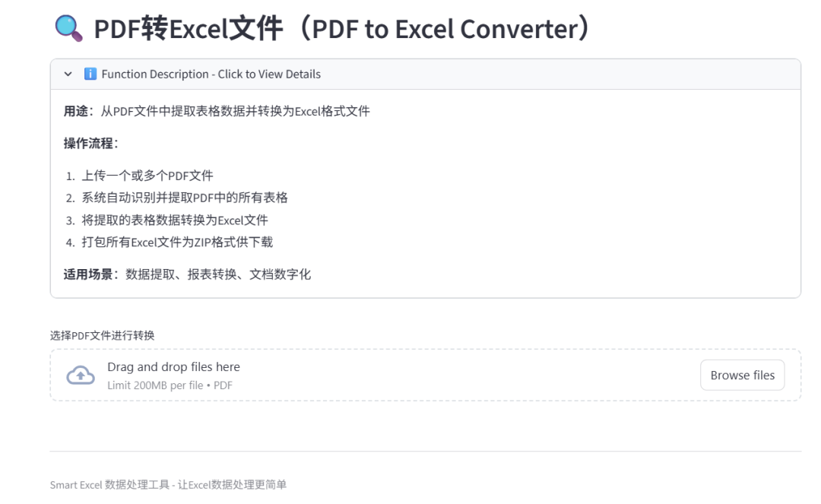Image resolution: width=821 pixels, height=504 pixels.
Task: Click the Drag and drop files area
Action: click(x=425, y=376)
